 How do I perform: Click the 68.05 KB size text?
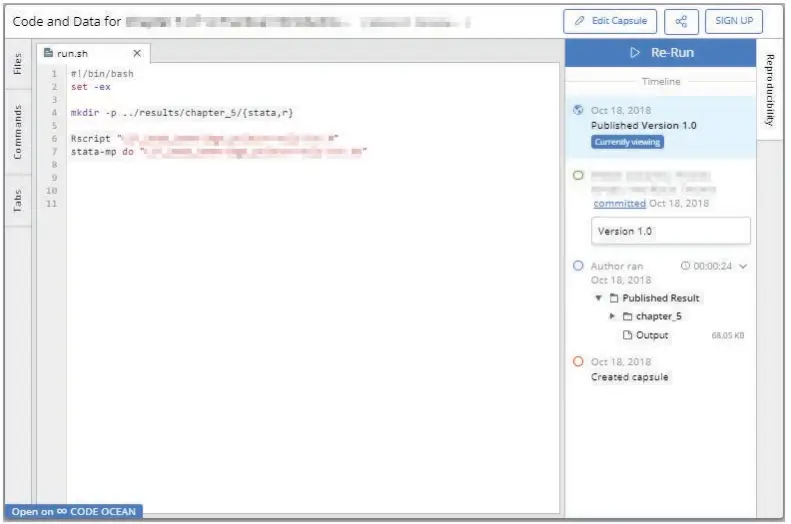click(x=727, y=335)
